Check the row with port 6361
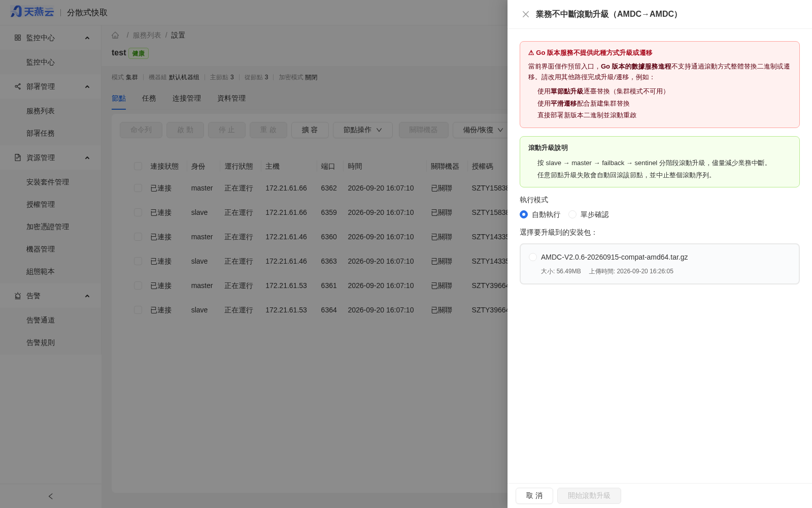The height and width of the screenshot is (508, 812). (138, 285)
